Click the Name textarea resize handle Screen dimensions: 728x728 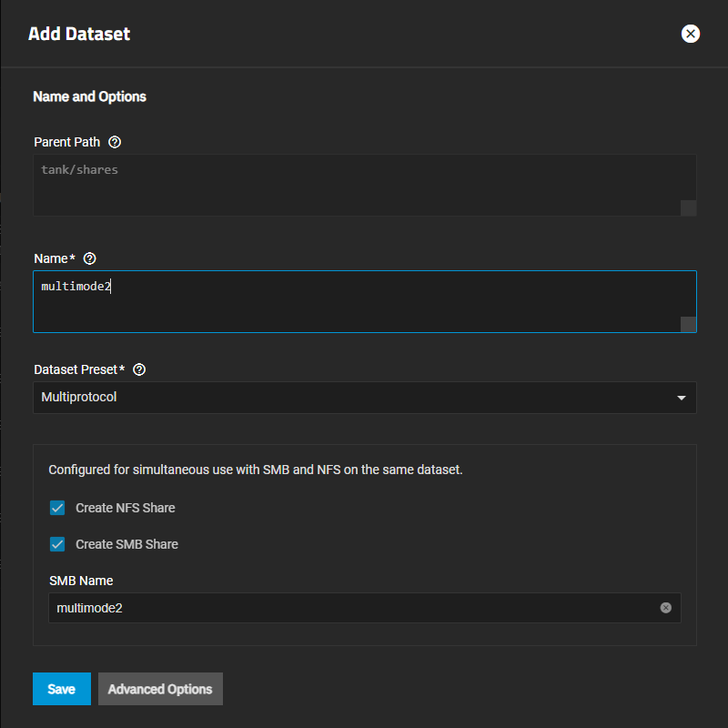689,325
